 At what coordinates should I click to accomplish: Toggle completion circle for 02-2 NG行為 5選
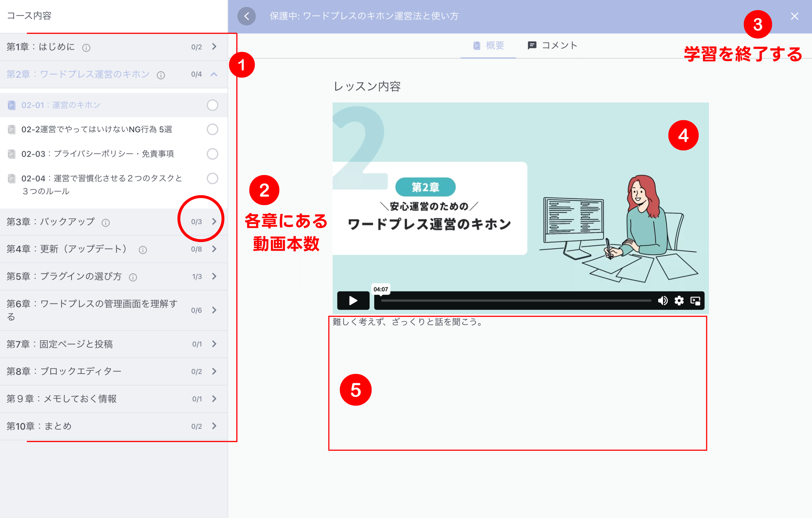(212, 129)
